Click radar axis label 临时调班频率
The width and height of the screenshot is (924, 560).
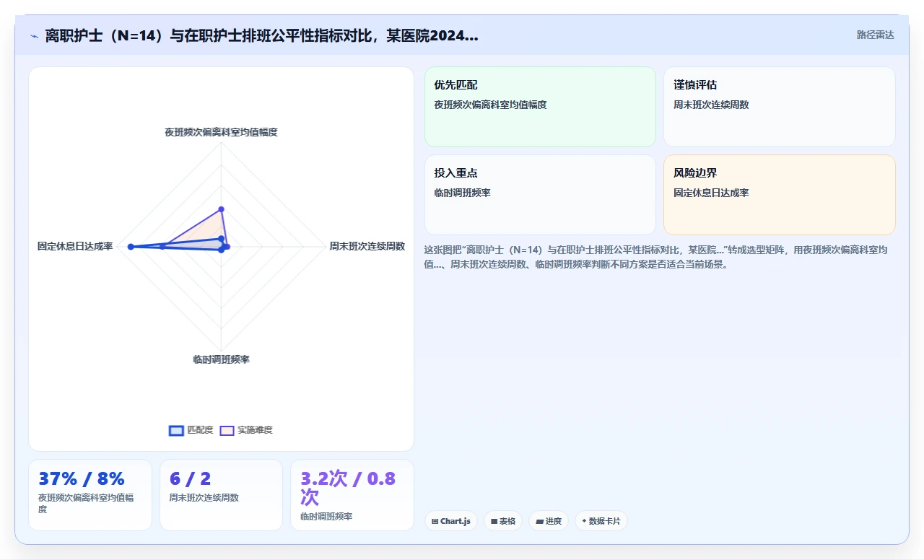[x=221, y=359]
